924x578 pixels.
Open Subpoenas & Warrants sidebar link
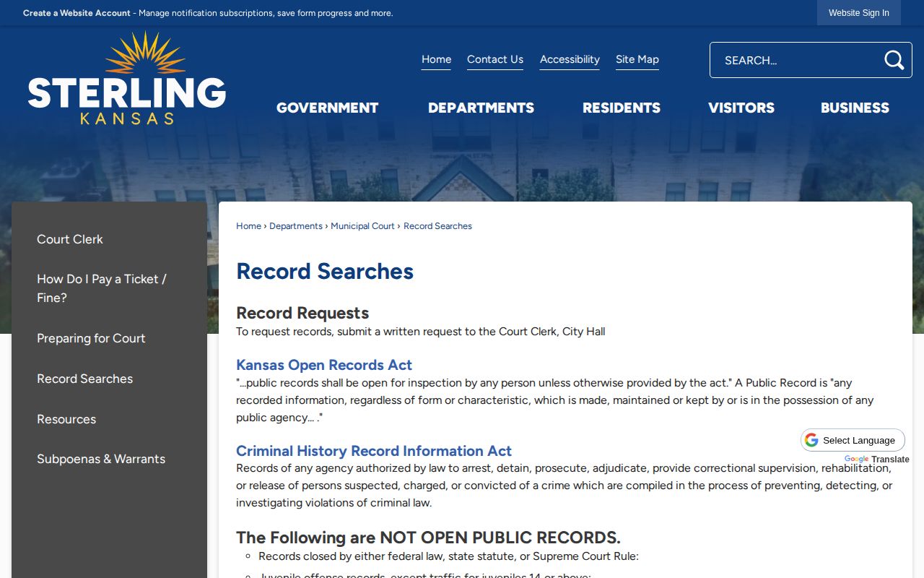pyautogui.click(x=101, y=459)
